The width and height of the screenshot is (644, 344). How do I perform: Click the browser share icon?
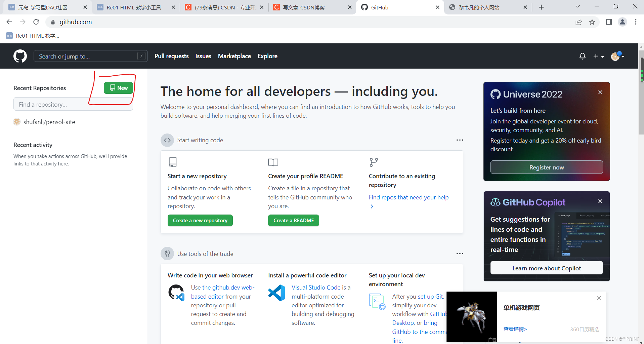coord(578,22)
